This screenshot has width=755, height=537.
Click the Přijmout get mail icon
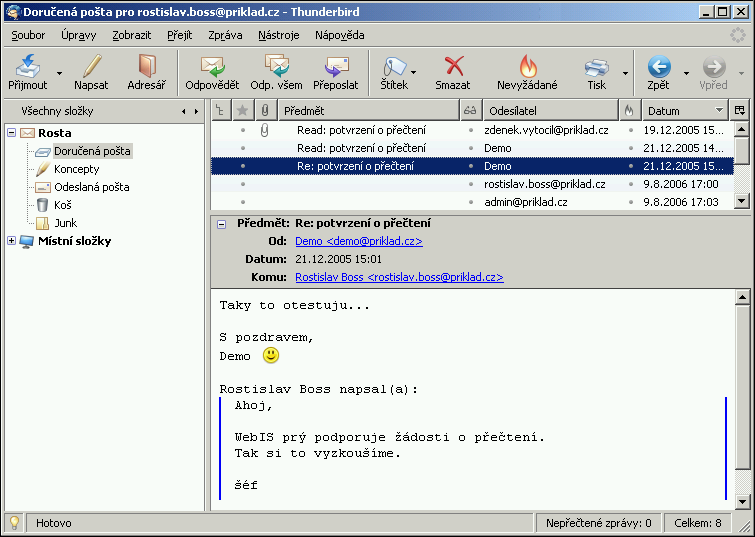point(28,67)
